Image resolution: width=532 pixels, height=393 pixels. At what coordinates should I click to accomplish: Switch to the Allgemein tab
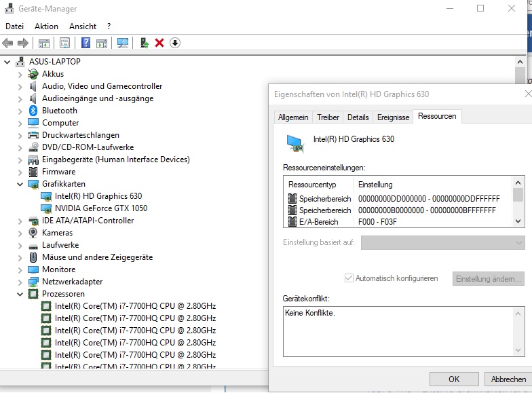pyautogui.click(x=293, y=117)
